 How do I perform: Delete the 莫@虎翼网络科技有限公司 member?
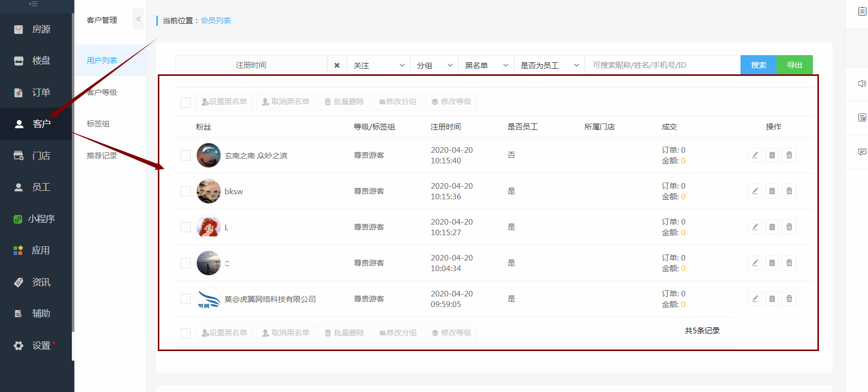(789, 299)
